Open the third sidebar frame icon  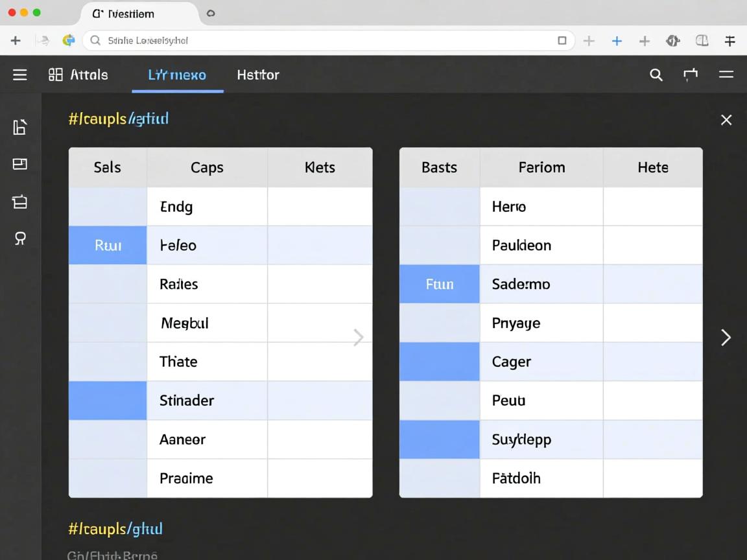(20, 202)
